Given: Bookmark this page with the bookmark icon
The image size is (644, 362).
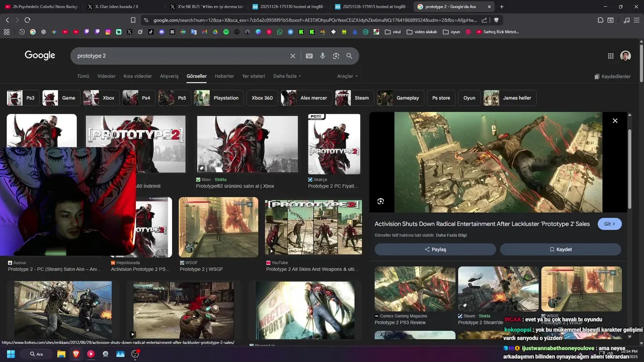Looking at the screenshot, I should (x=133, y=20).
